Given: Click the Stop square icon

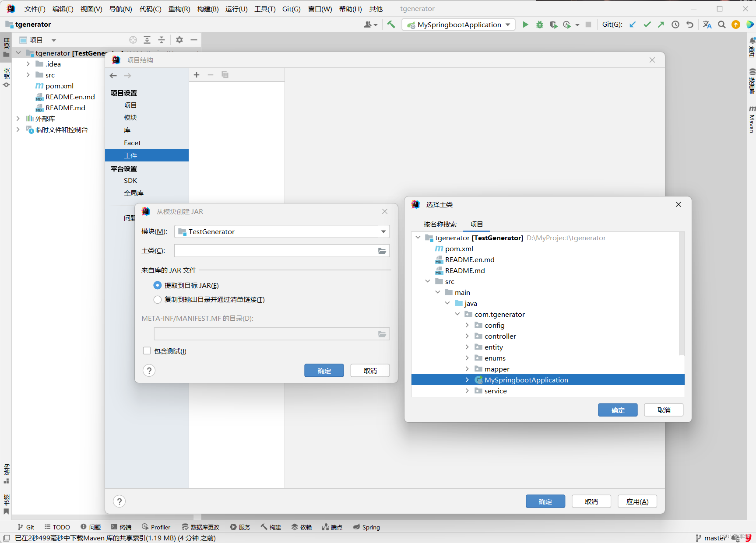Looking at the screenshot, I should (x=588, y=25).
